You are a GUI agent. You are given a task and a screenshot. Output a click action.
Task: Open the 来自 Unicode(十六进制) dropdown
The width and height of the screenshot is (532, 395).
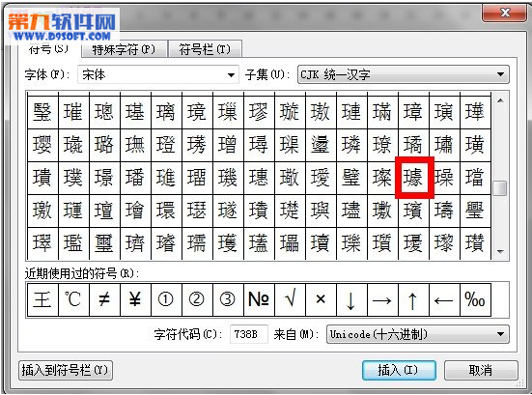(x=418, y=334)
